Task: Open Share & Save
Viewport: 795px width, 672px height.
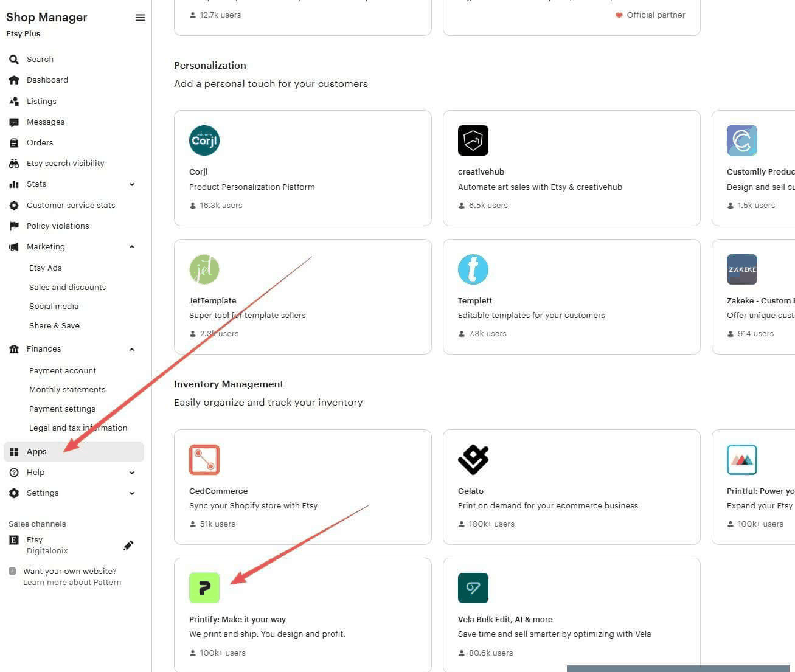Action: coord(55,326)
